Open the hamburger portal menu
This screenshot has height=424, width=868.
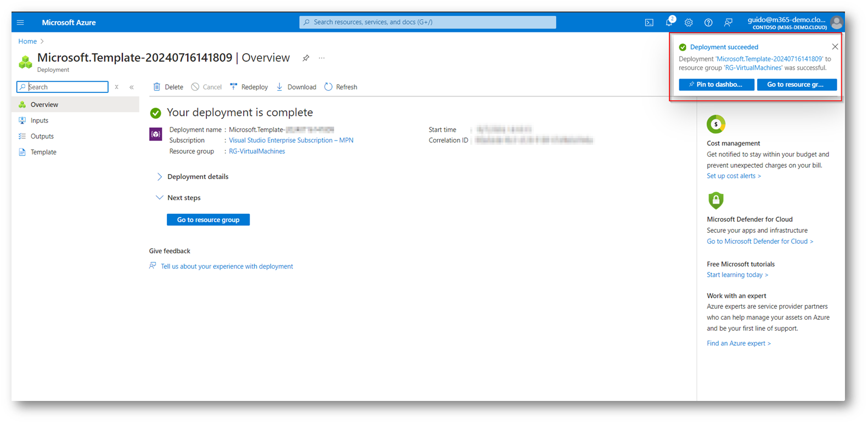coord(20,23)
